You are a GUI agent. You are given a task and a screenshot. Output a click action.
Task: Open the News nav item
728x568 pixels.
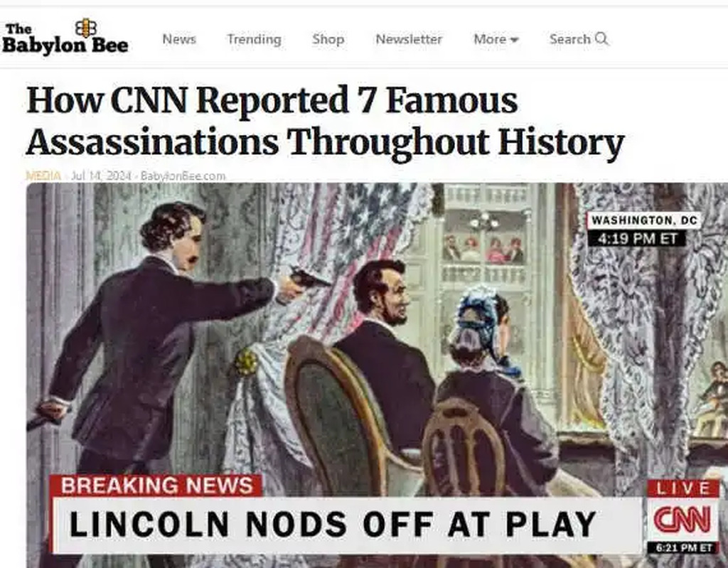pos(179,39)
